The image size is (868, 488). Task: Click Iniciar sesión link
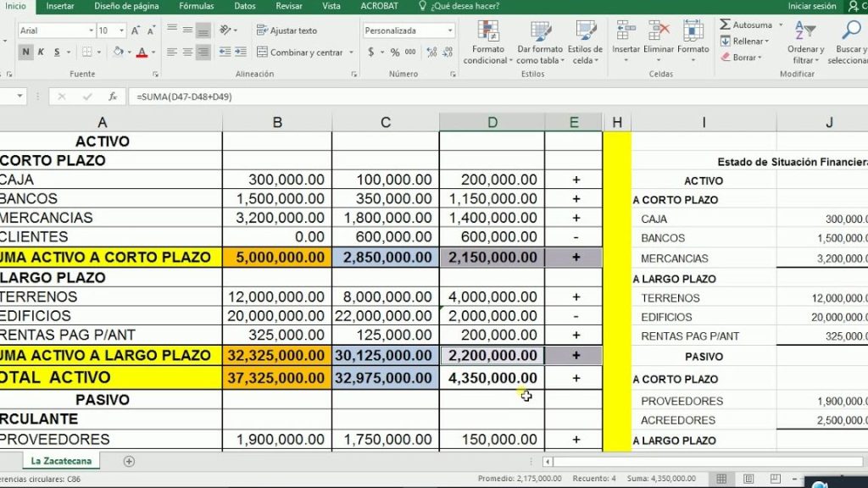click(811, 6)
